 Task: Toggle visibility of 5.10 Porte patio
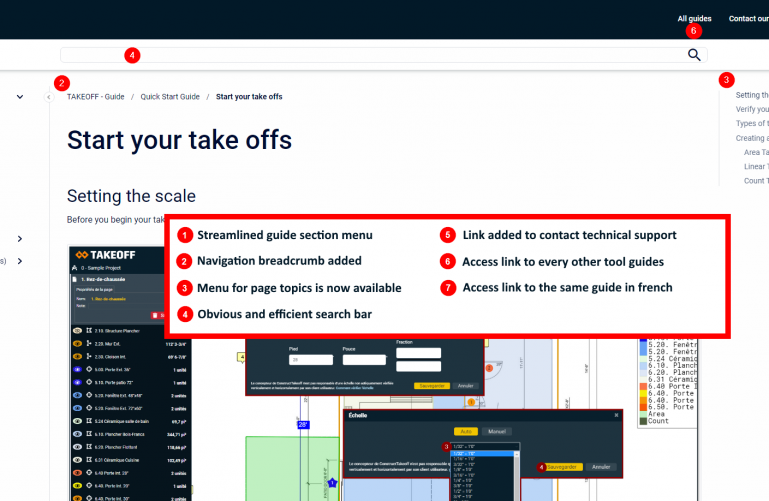tap(77, 382)
